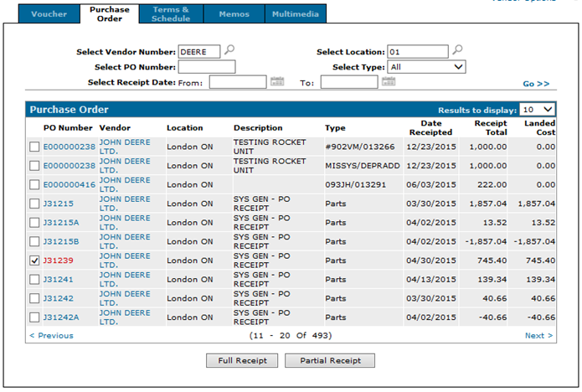Check the J31215A row checkbox
Image resolution: width=582 pixels, height=392 pixels.
[34, 222]
